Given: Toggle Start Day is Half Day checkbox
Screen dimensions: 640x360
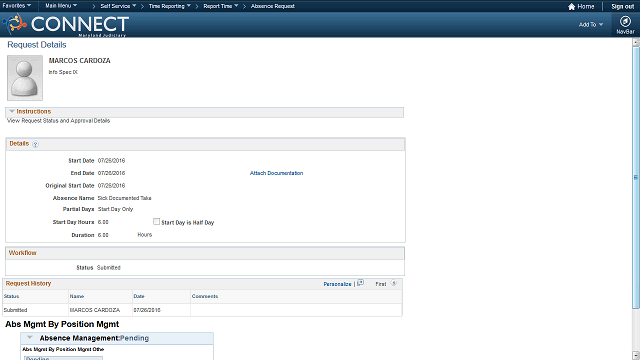Looking at the screenshot, I should [x=156, y=222].
